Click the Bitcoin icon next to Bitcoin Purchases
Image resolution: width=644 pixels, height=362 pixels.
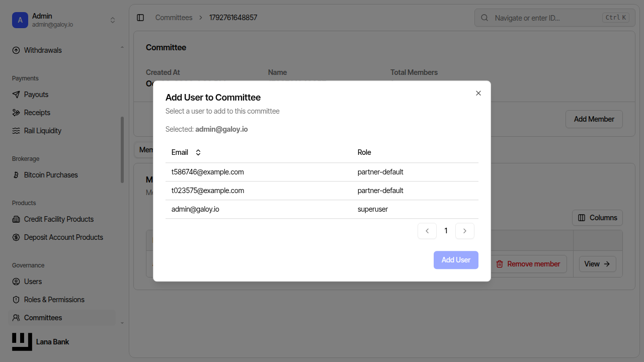click(16, 175)
